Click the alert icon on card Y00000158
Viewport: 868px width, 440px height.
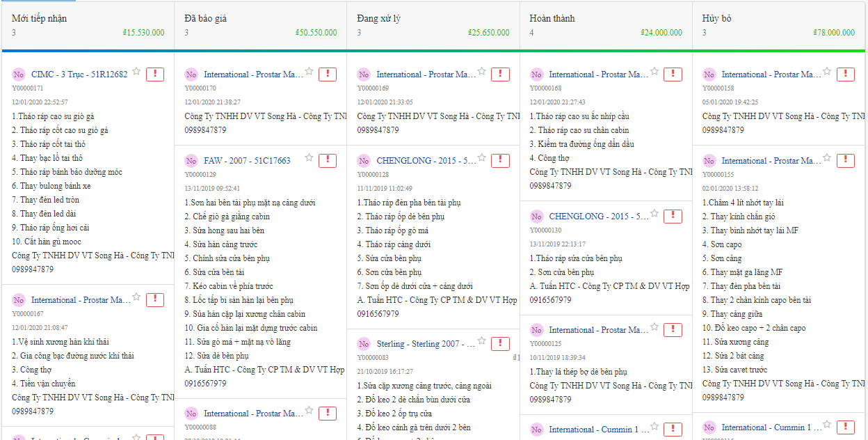(x=845, y=74)
